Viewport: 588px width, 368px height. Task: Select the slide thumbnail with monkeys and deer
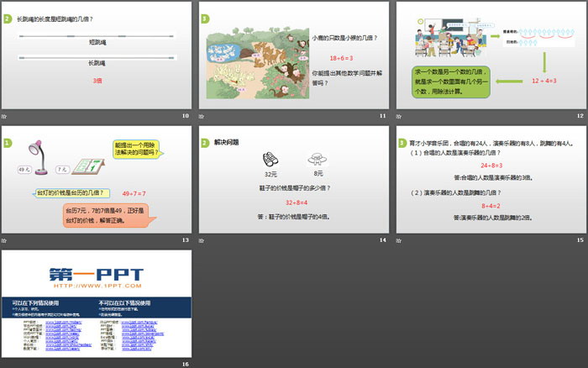point(292,55)
